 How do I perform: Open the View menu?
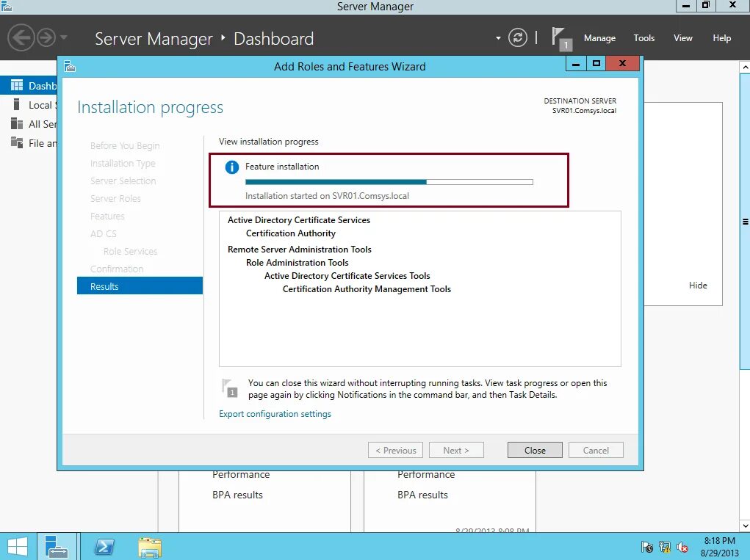(x=682, y=37)
